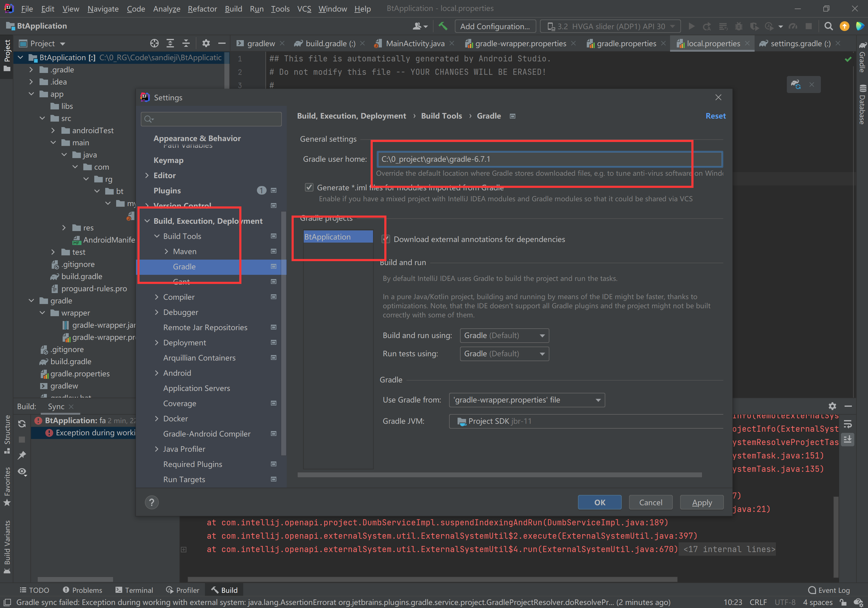The height and width of the screenshot is (608, 868).
Task: Hide the Project panel with minus icon
Action: pos(222,43)
